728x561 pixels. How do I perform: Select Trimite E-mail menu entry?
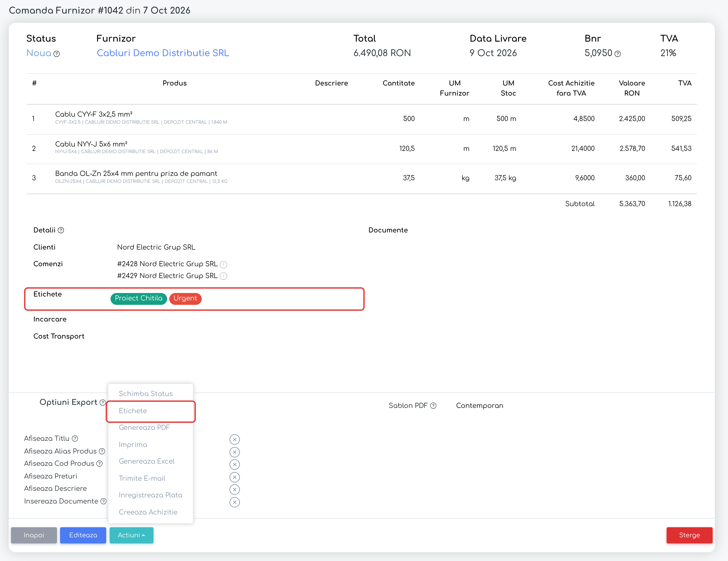(x=151, y=478)
